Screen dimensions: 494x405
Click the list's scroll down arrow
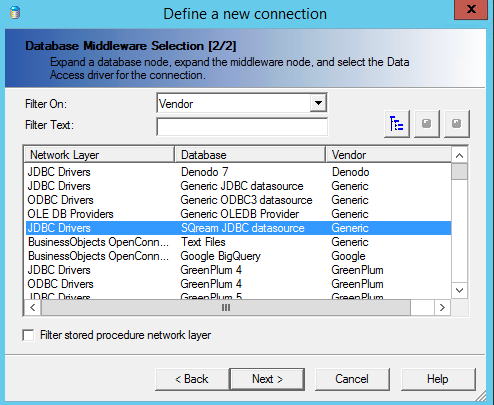click(459, 290)
